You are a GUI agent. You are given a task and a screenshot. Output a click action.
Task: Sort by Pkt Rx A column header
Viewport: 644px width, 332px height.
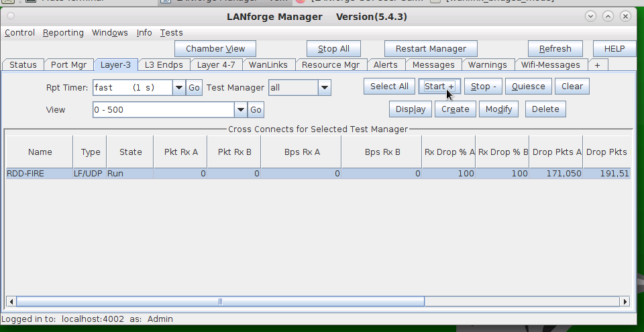point(180,152)
